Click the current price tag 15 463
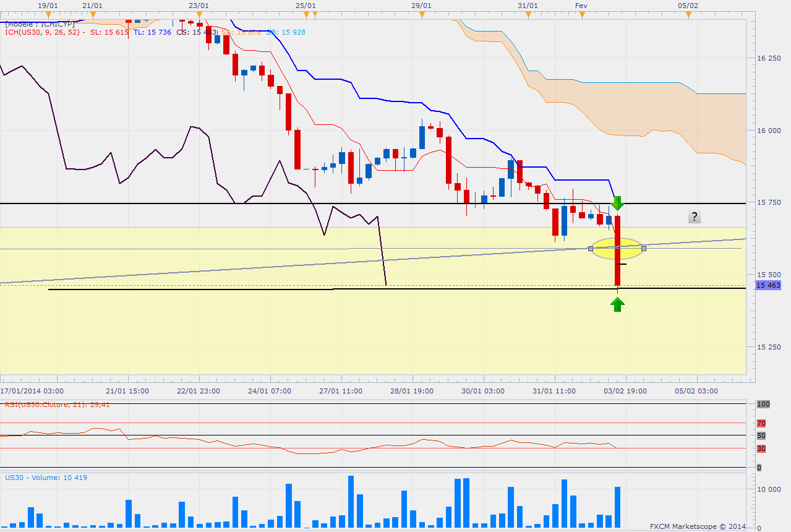Image resolution: width=791 pixels, height=532 pixels. tap(768, 285)
